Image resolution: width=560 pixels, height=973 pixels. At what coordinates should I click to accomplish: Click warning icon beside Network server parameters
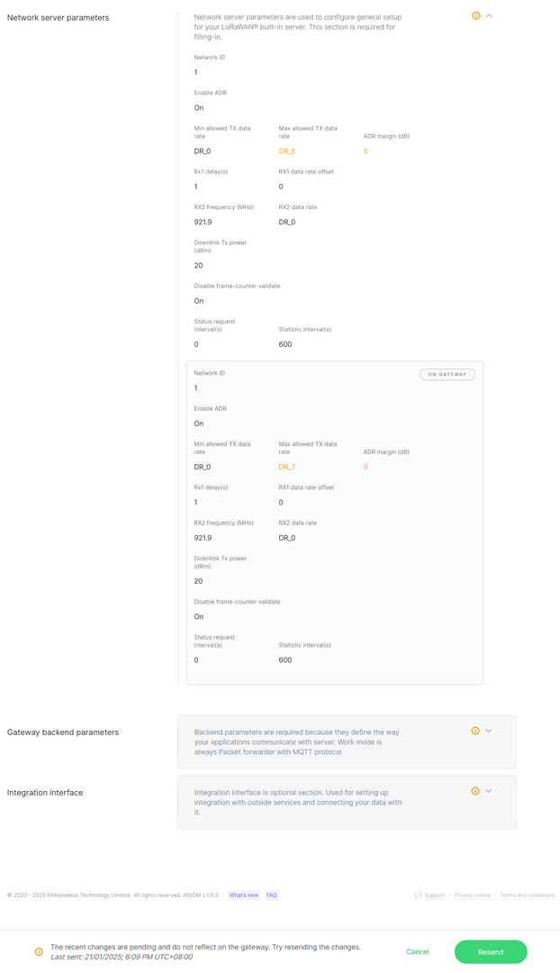coord(476,16)
